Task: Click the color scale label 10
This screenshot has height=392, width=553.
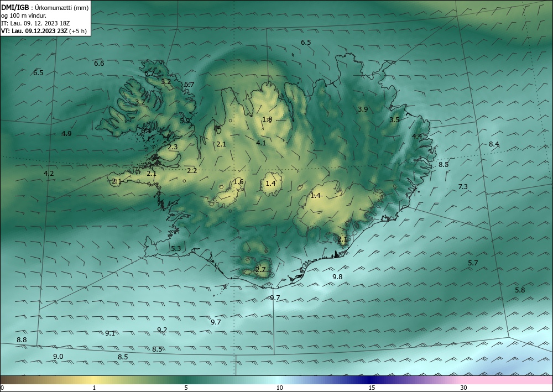Action: (280, 388)
